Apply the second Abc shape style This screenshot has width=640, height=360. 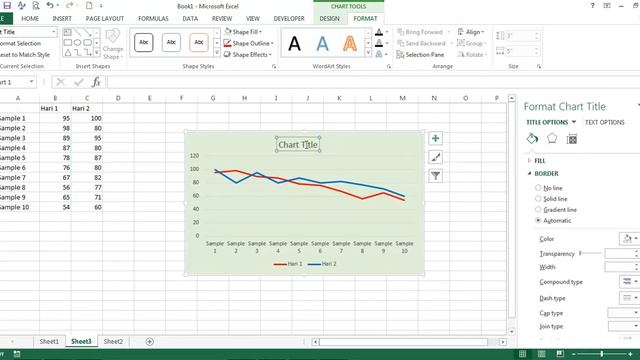[x=171, y=42]
